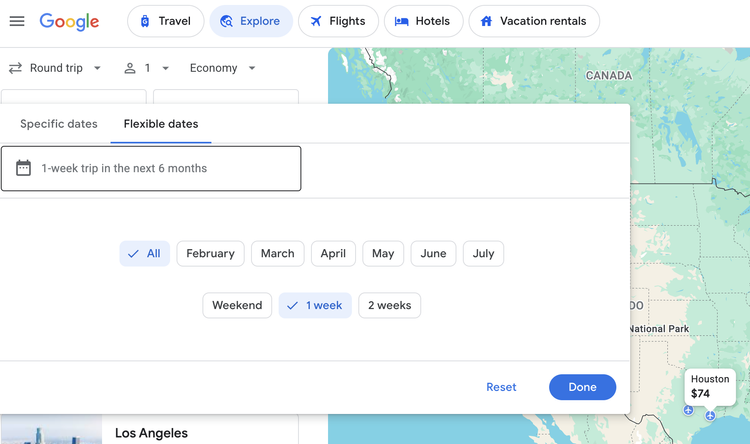The height and width of the screenshot is (444, 750).
Task: Click the Reset link
Action: pyautogui.click(x=501, y=387)
